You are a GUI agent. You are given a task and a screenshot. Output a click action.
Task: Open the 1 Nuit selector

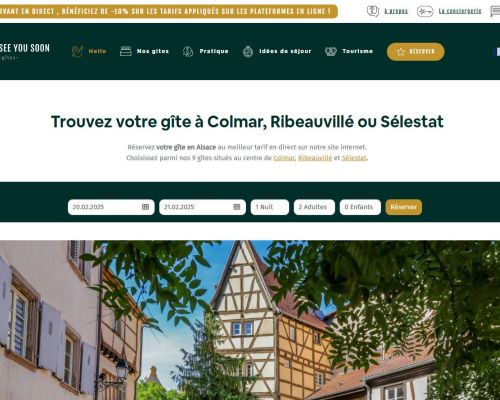pos(270,207)
